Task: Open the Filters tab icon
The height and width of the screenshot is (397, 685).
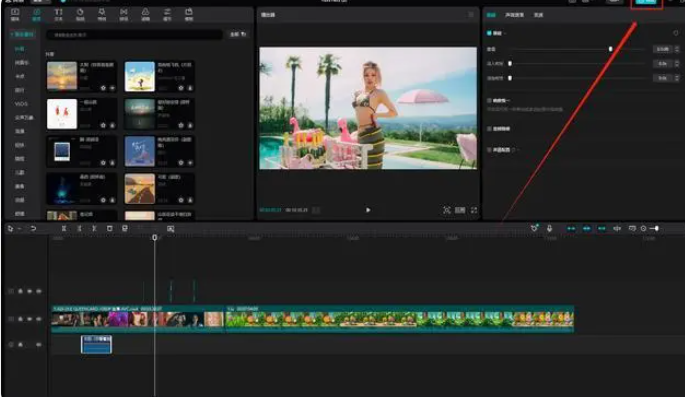Action: (x=145, y=14)
